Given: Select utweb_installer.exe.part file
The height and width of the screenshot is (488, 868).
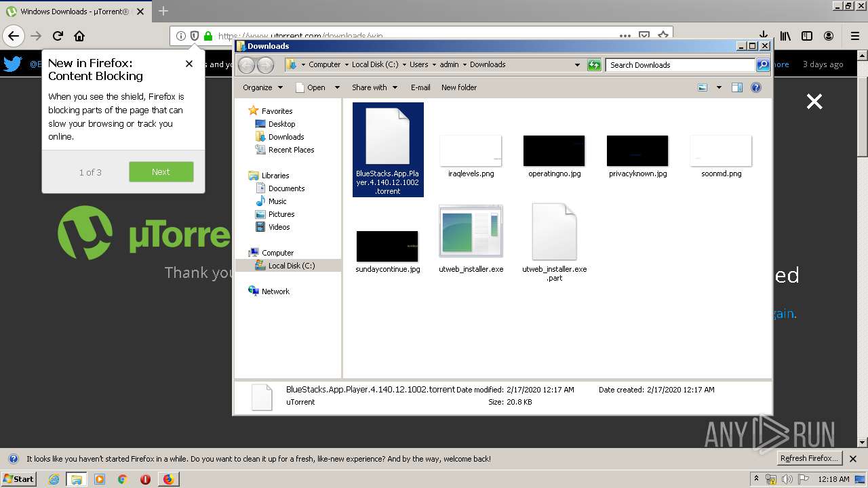Looking at the screenshot, I should click(554, 243).
